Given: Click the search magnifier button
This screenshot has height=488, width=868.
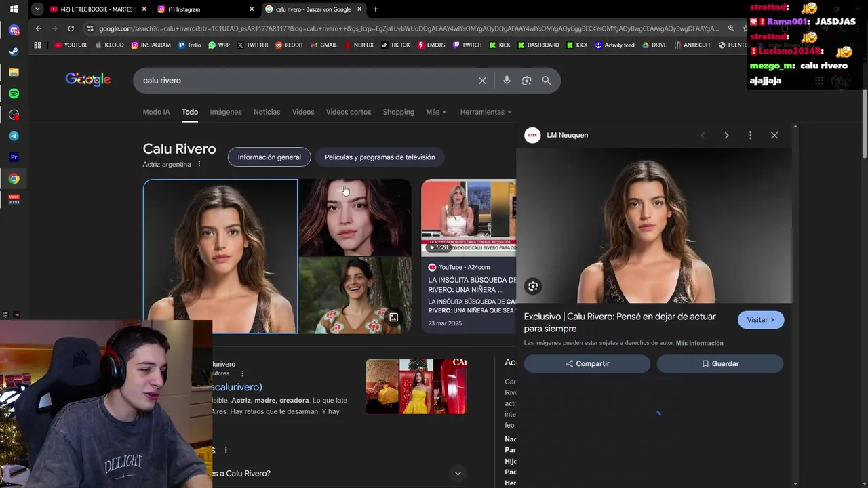Looking at the screenshot, I should pyautogui.click(x=546, y=81).
